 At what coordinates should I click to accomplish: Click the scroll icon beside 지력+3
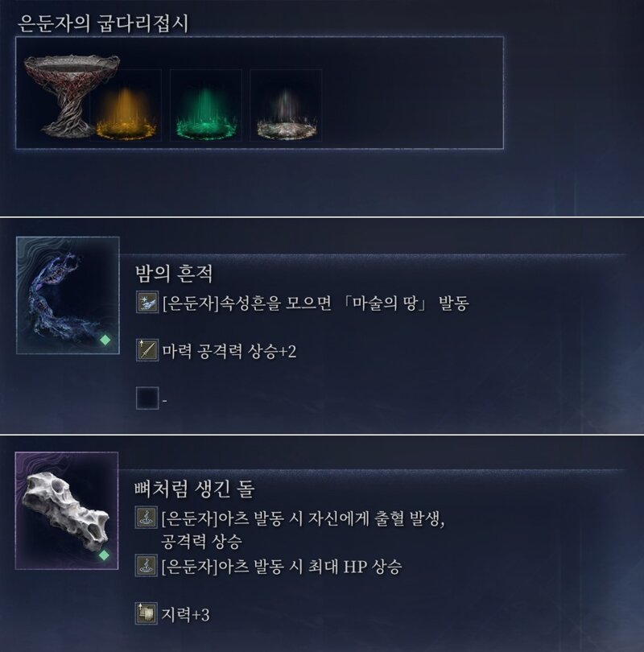pyautogui.click(x=146, y=613)
